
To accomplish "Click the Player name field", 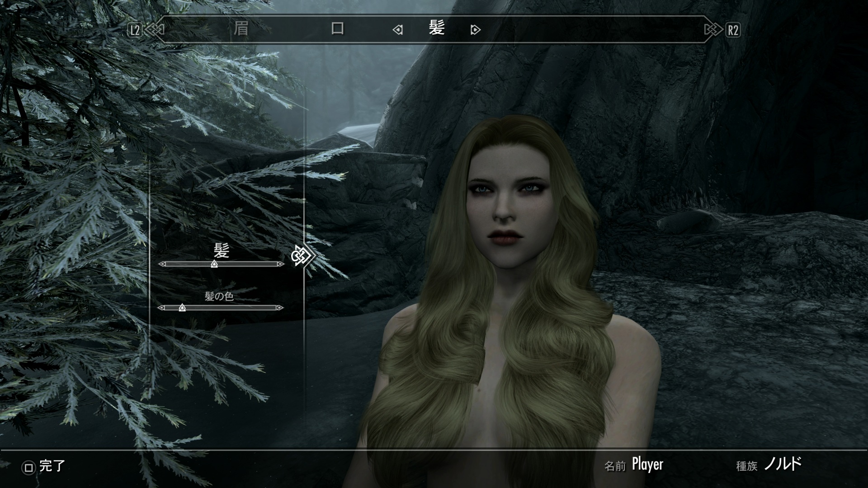I will (x=647, y=465).
